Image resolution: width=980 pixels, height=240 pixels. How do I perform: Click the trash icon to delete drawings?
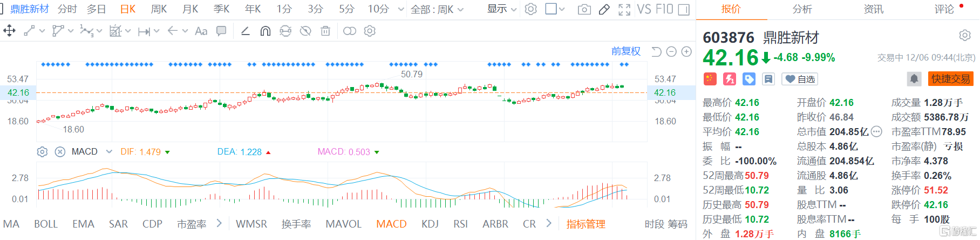coord(325,31)
